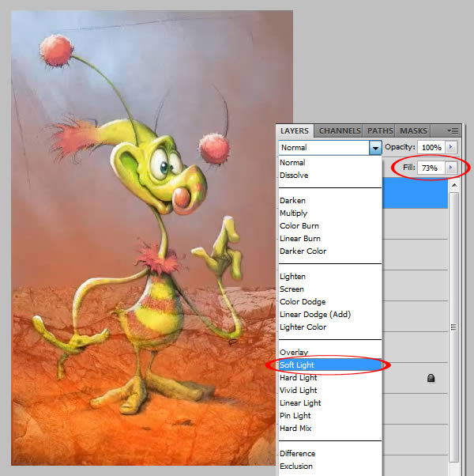Click the layers list scroll-up arrow
This screenshot has width=474, height=476.
[x=454, y=185]
